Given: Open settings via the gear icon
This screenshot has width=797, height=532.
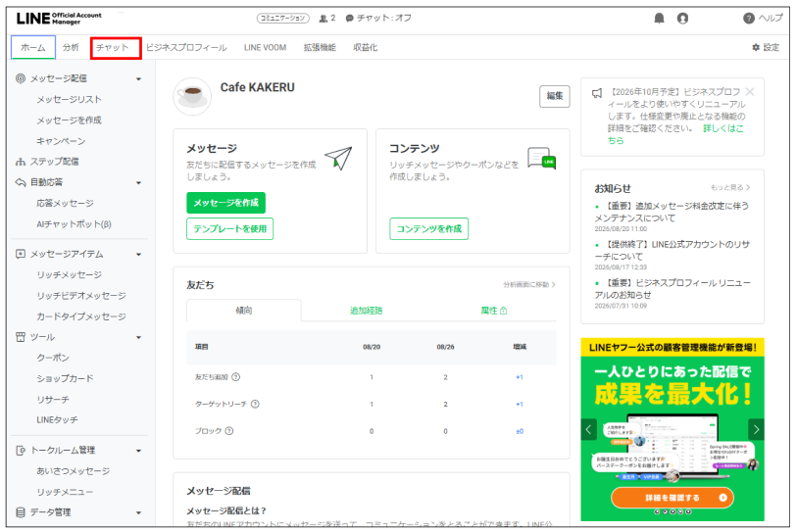Looking at the screenshot, I should [x=756, y=47].
